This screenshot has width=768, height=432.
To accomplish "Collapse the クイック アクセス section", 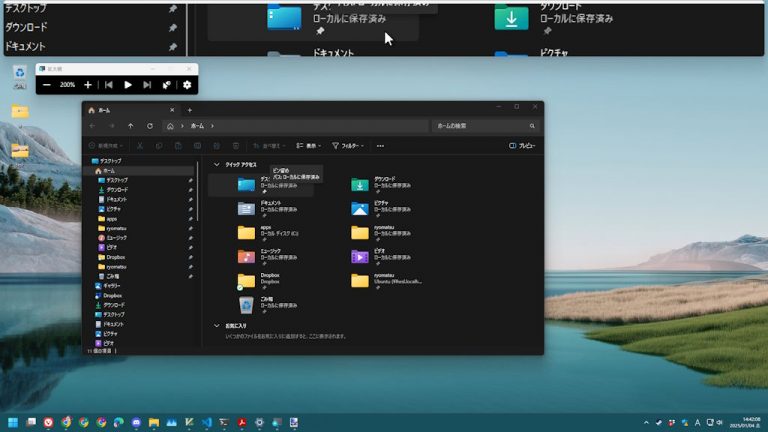I will tap(216, 165).
